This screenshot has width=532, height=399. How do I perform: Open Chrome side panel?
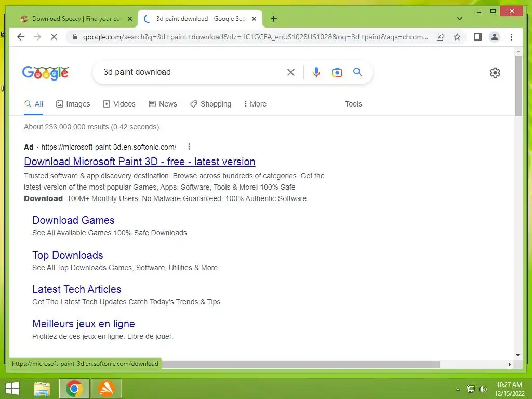(x=478, y=37)
